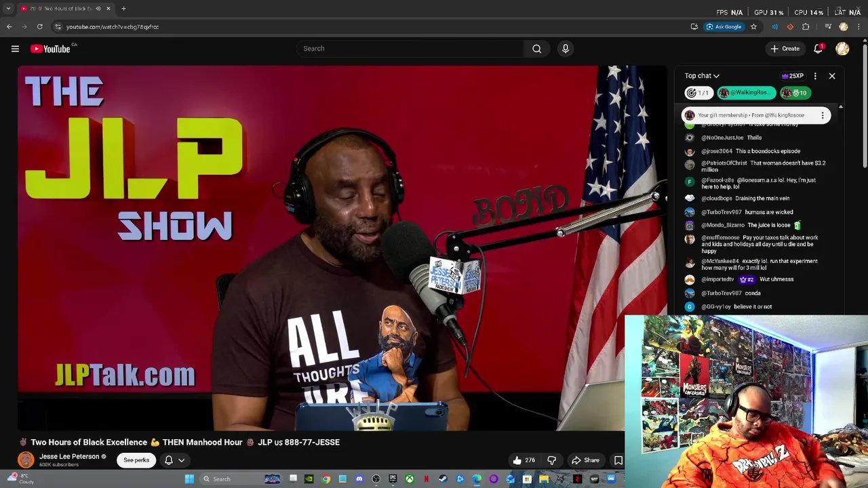Click the Chrome address bar URL
Viewport: 868px width, 488px height.
coord(113,26)
